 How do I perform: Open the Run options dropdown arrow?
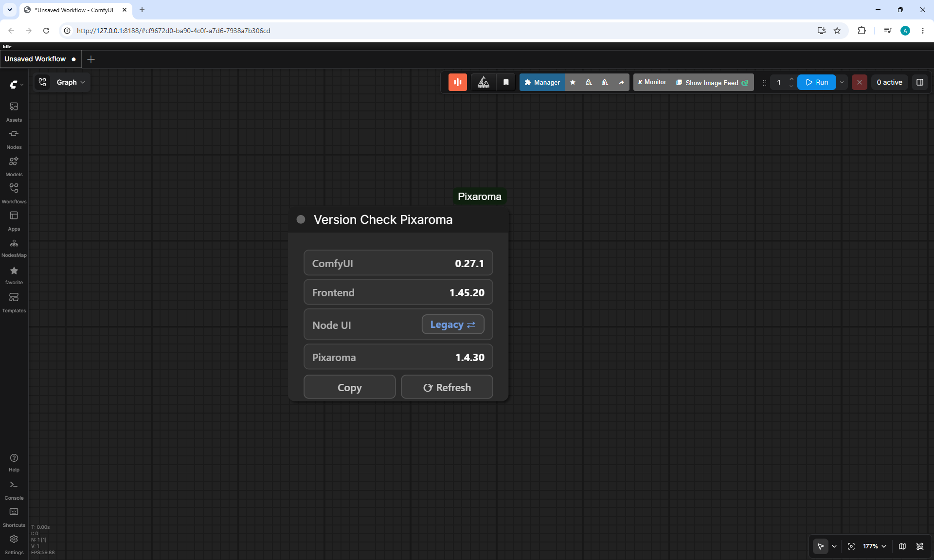842,82
